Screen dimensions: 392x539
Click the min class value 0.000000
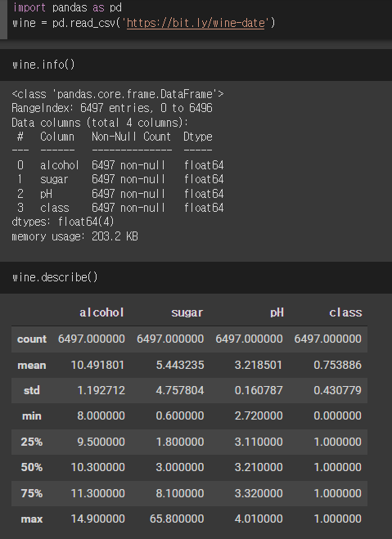pos(338,416)
